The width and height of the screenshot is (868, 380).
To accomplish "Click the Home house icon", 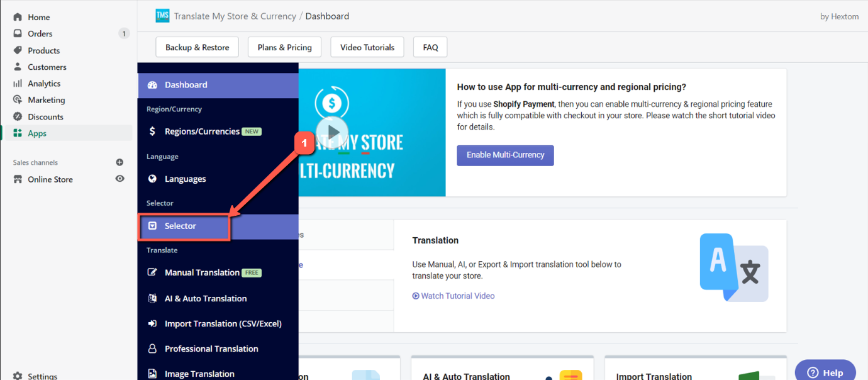I will click(18, 17).
